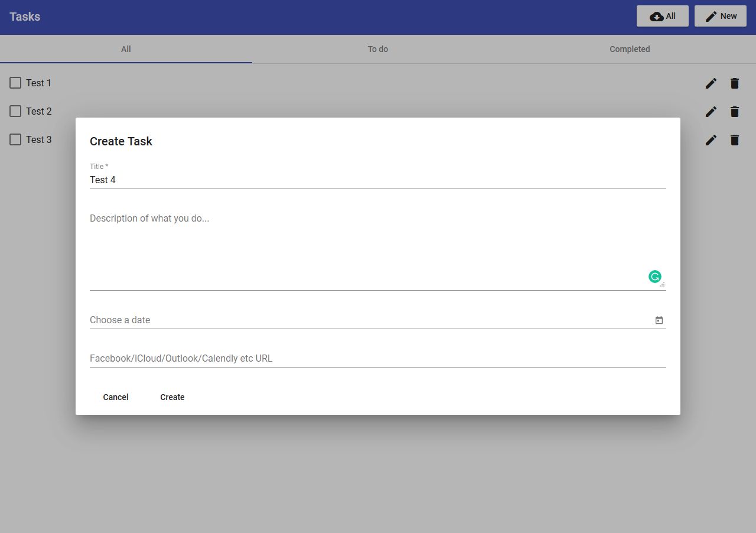Switch to the Completed tab
The width and height of the screenshot is (756, 533).
(x=630, y=49)
